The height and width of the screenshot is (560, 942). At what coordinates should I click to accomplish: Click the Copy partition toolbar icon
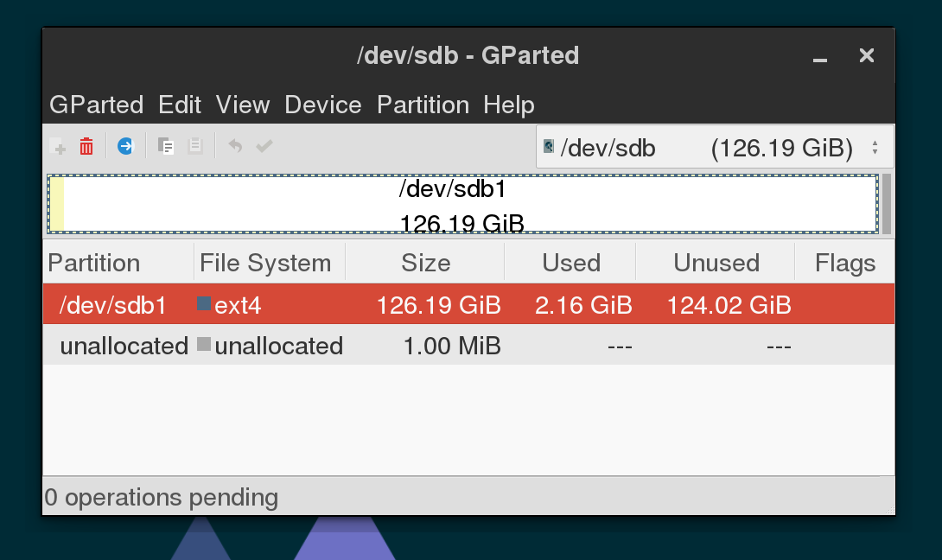point(165,146)
